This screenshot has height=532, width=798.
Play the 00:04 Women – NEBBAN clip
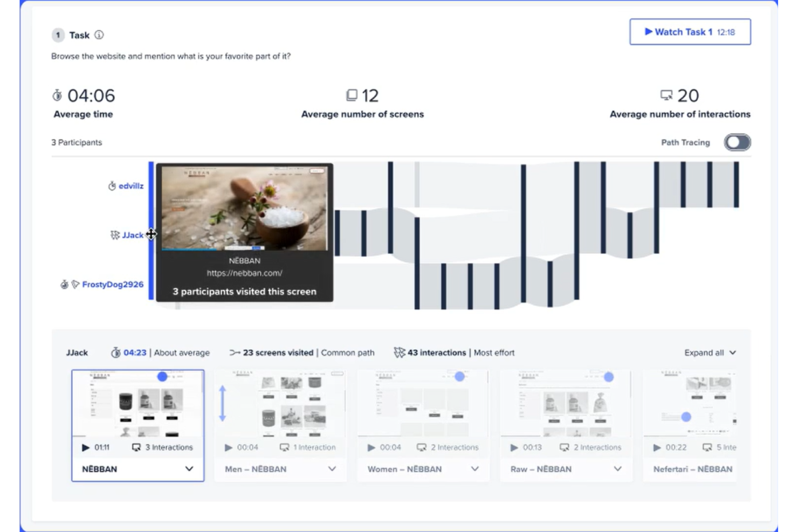(x=371, y=447)
